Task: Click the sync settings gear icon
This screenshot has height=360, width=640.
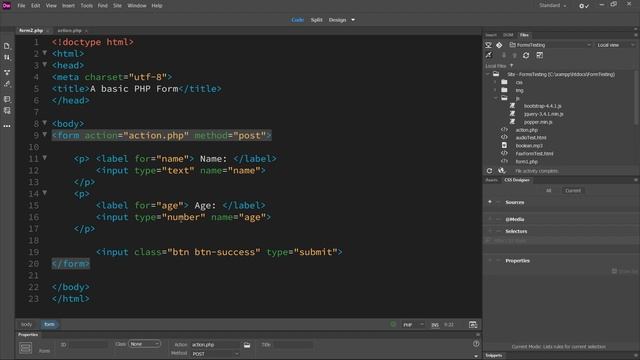Action: 584,6
